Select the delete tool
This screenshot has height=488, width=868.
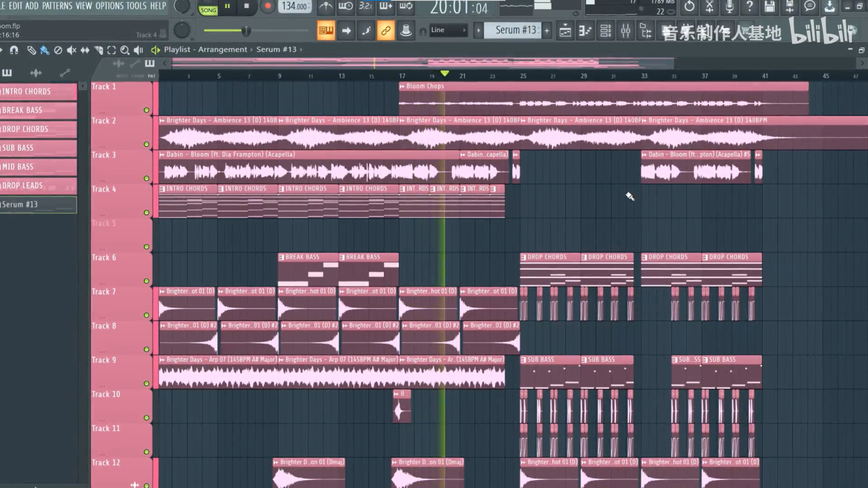pyautogui.click(x=58, y=50)
